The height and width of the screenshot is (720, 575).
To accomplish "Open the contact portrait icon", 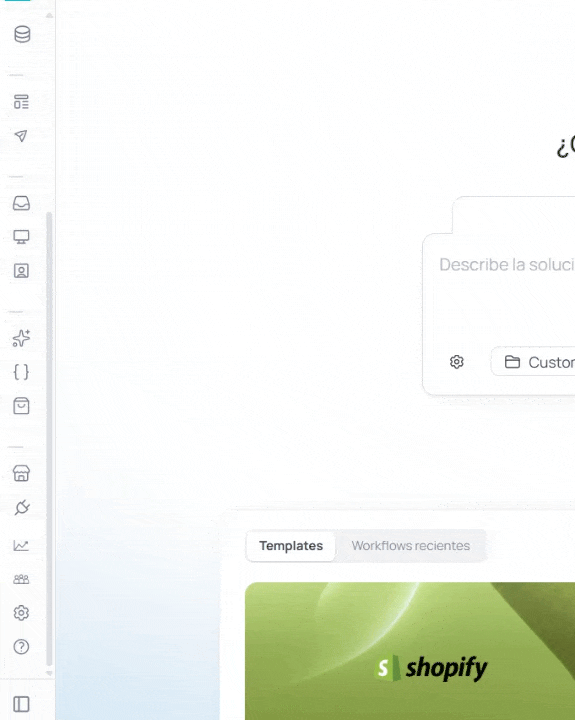I will 21,271.
